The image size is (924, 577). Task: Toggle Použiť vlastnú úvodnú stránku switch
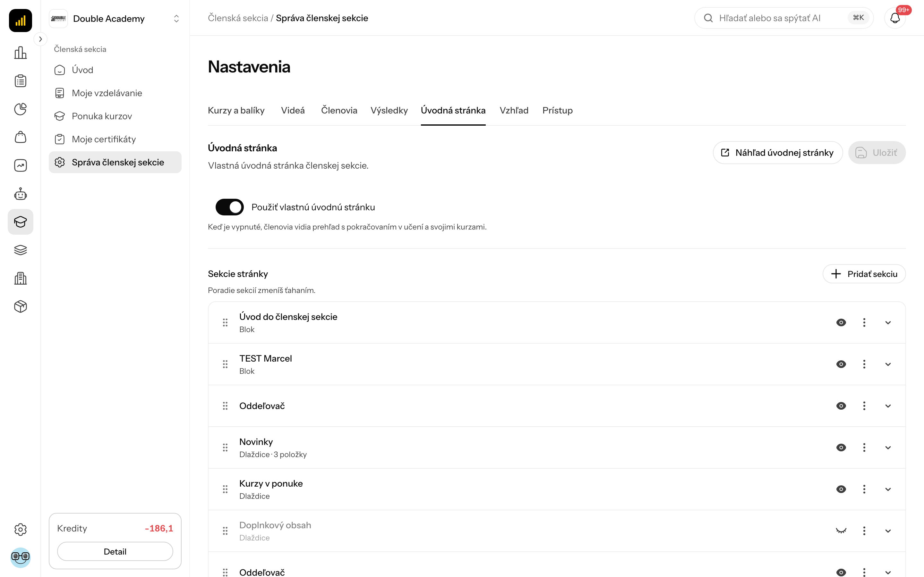tap(229, 207)
